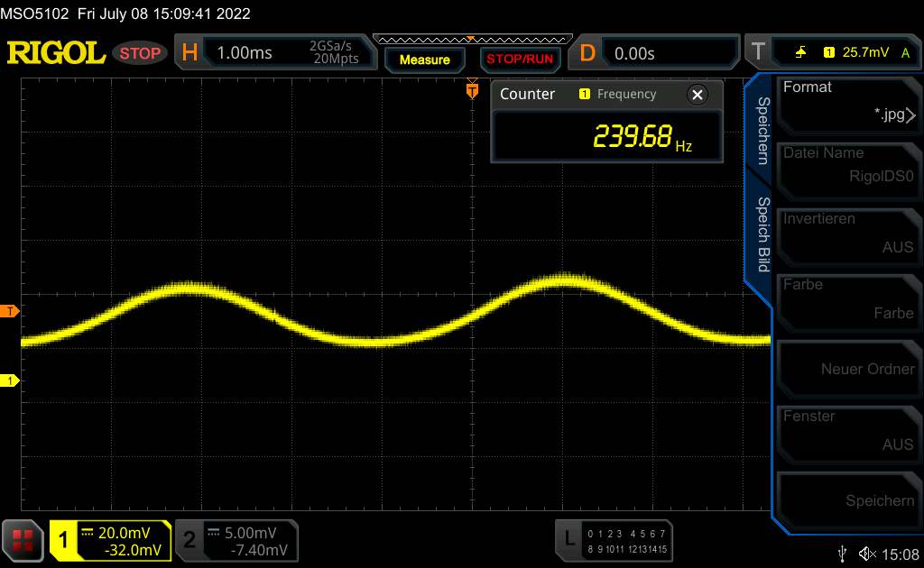
Task: Toggle the STOP/RUN button
Action: tap(519, 60)
